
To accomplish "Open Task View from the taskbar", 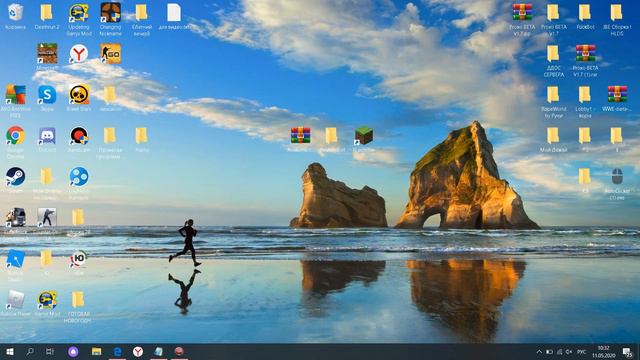I will pyautogui.click(x=49, y=351).
